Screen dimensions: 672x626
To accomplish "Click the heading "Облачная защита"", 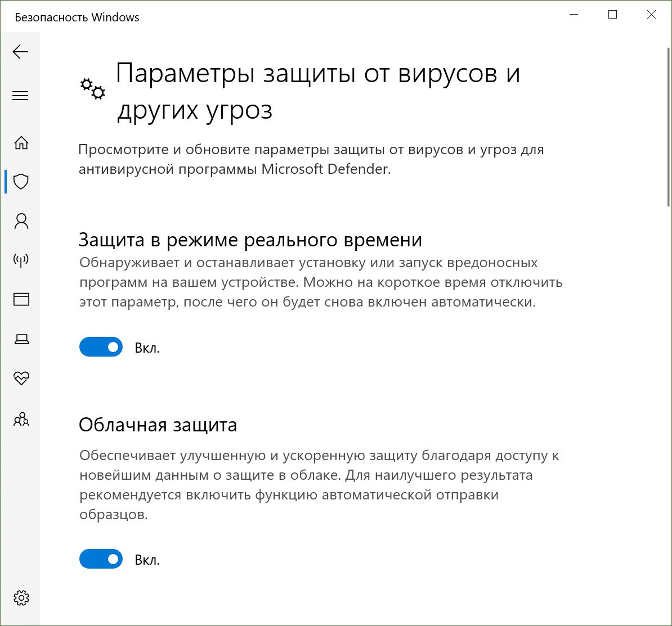I will 158,425.
